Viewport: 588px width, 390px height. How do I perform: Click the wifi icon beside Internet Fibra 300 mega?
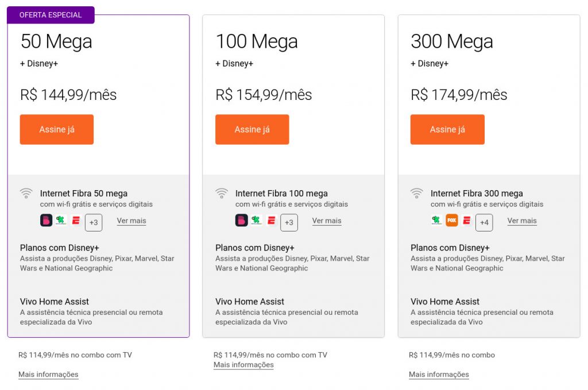[417, 193]
